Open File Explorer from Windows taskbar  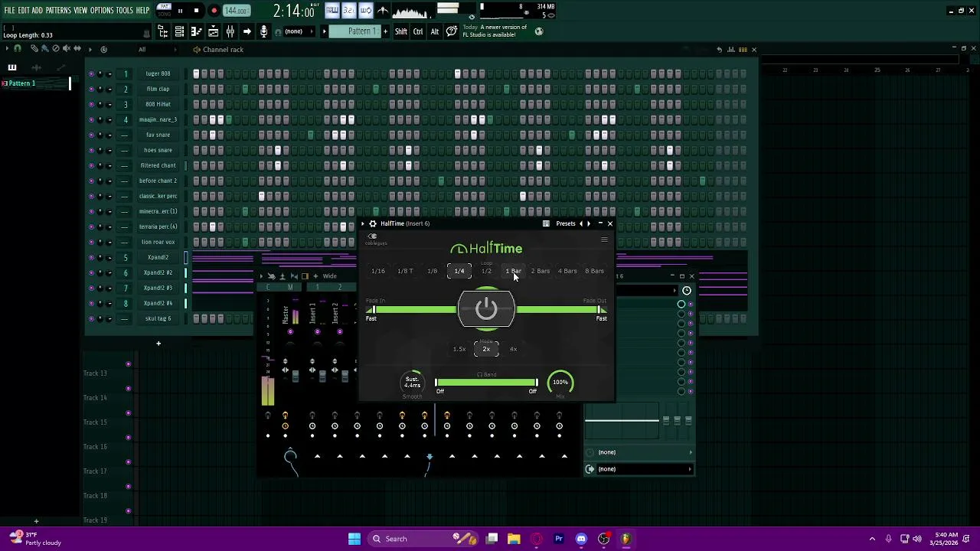[514, 539]
